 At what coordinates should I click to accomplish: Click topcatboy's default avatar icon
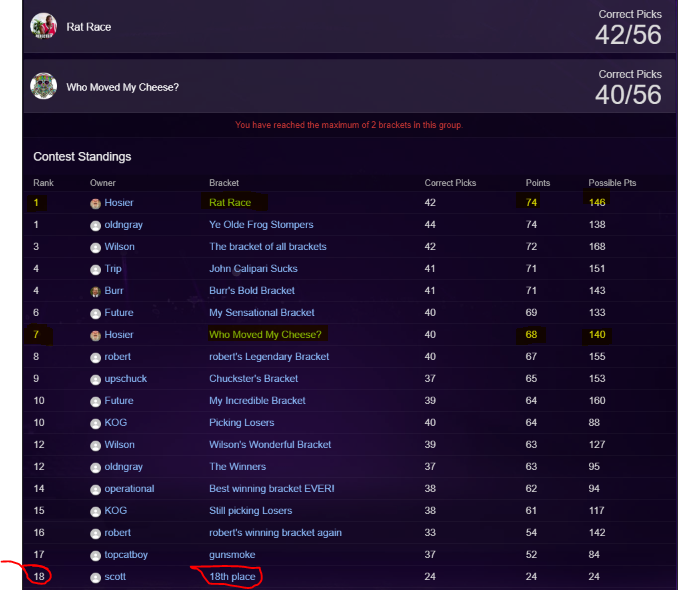[95, 555]
